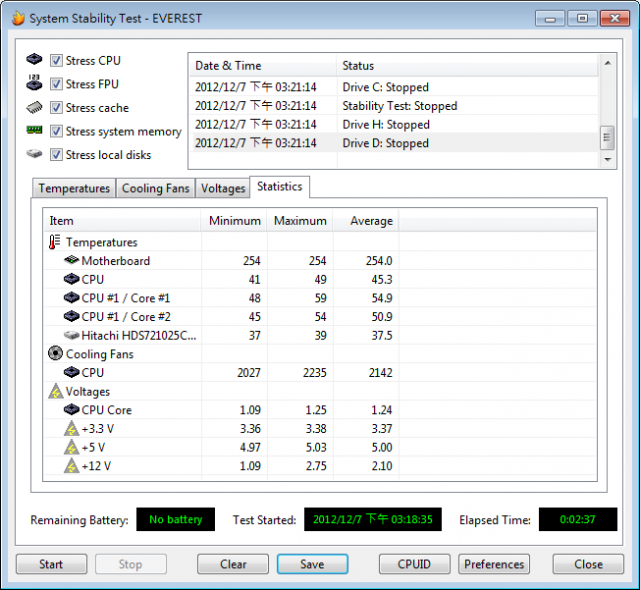Viewport: 640px width, 590px height.
Task: Click the CPU chip icon beside Stress CPU
Action: click(34, 59)
